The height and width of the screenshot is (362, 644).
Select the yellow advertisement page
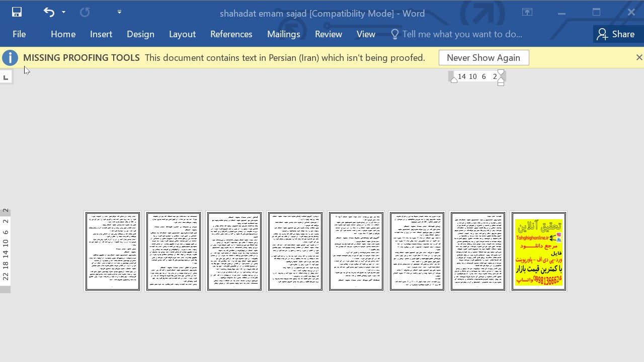coord(539,251)
